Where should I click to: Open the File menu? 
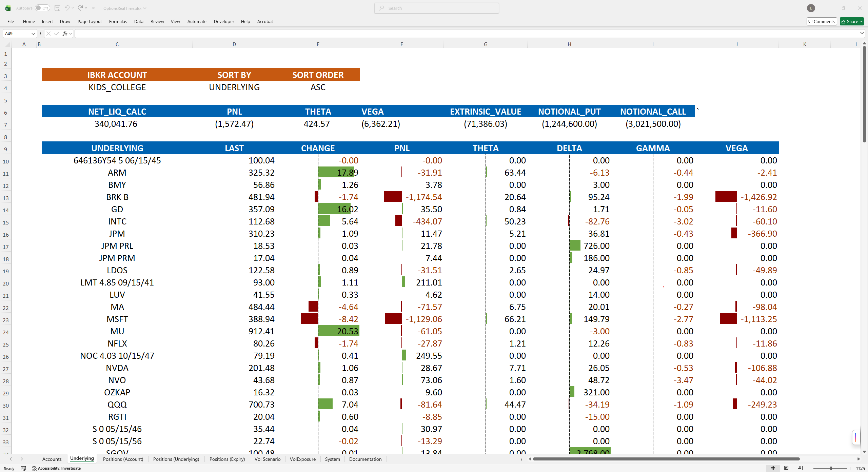pyautogui.click(x=11, y=21)
